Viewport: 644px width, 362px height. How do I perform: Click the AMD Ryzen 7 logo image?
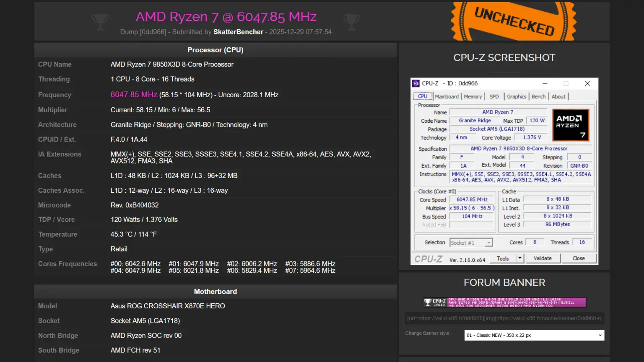point(571,125)
